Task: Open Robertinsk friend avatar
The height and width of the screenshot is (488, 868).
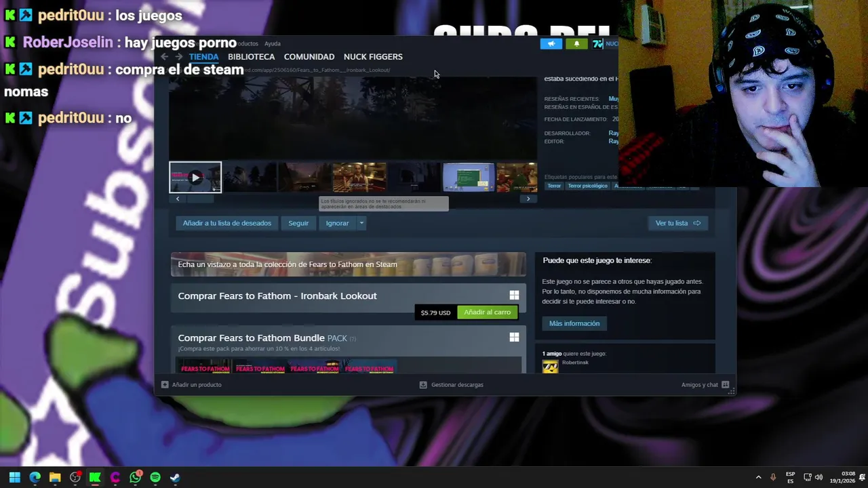Action: pyautogui.click(x=550, y=366)
